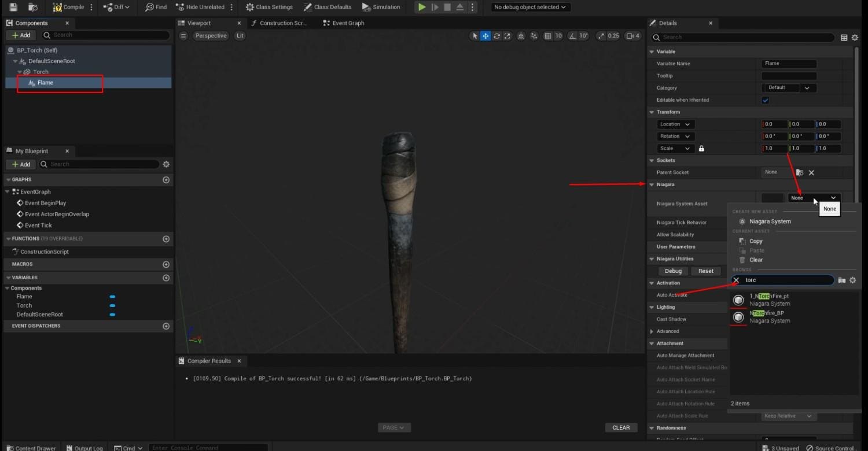
Task: Toggle Hide Unrelated nodes
Action: point(200,7)
